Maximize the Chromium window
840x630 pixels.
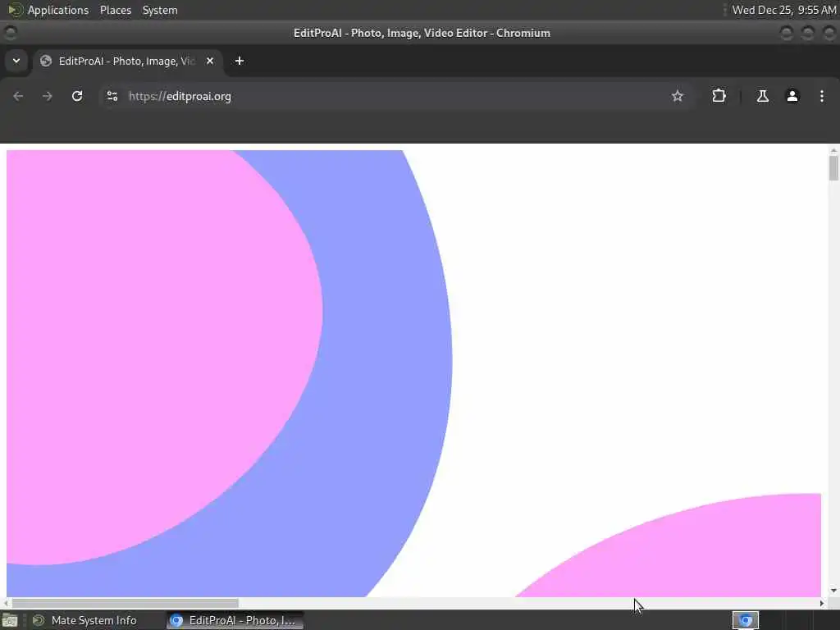coord(808,33)
